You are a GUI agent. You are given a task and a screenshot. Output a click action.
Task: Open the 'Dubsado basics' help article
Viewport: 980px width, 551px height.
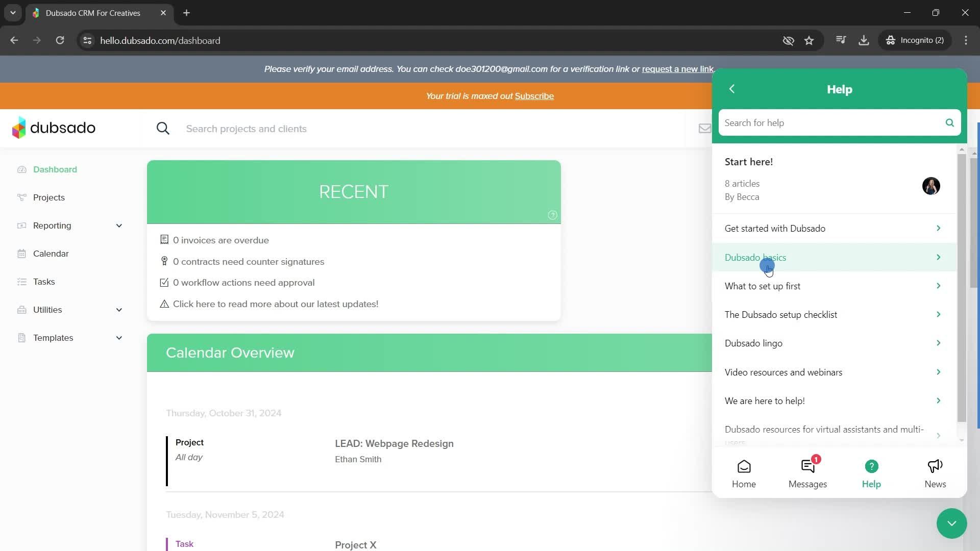pos(834,257)
